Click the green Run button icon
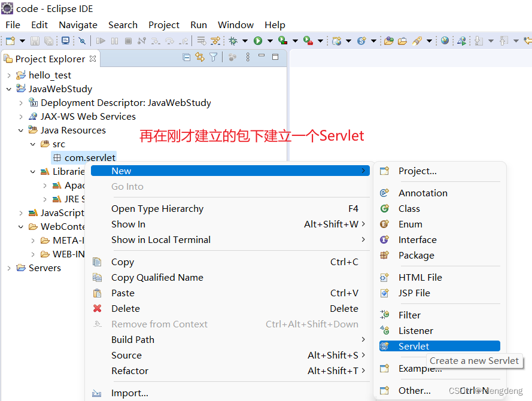The image size is (532, 401). (x=258, y=41)
